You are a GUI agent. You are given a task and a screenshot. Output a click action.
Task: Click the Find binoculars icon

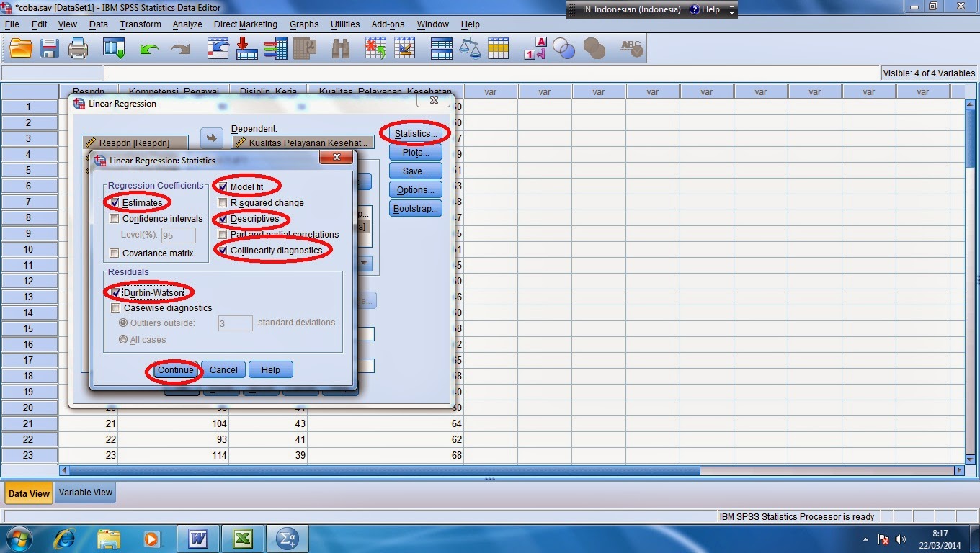tap(340, 48)
